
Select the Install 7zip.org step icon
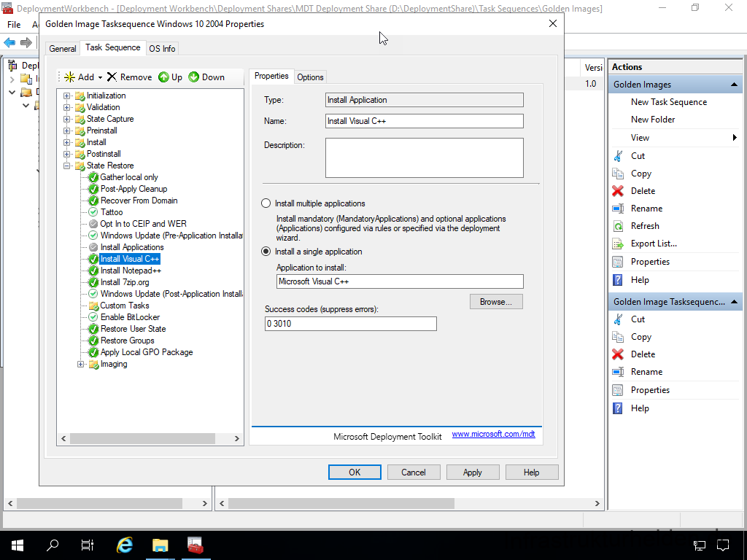pos(93,282)
